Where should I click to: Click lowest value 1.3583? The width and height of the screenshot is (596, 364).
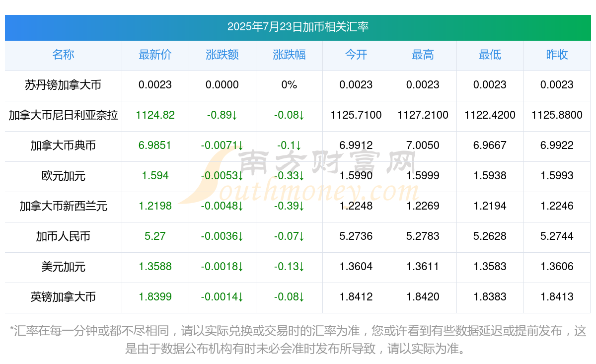[x=490, y=267]
